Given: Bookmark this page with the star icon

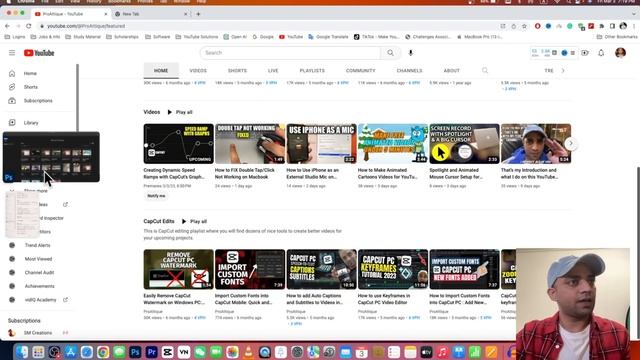Looking at the screenshot, I should (x=524, y=26).
